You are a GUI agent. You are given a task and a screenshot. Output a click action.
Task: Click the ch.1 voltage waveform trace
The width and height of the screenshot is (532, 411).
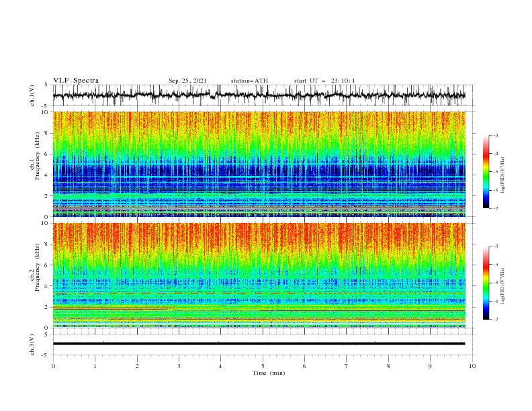[259, 95]
